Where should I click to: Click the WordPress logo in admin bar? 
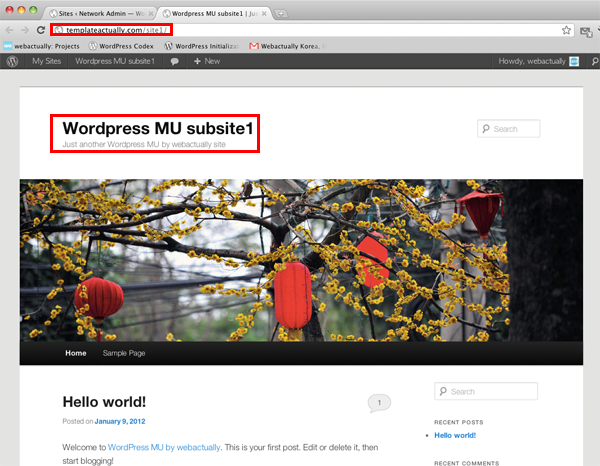pos(13,61)
